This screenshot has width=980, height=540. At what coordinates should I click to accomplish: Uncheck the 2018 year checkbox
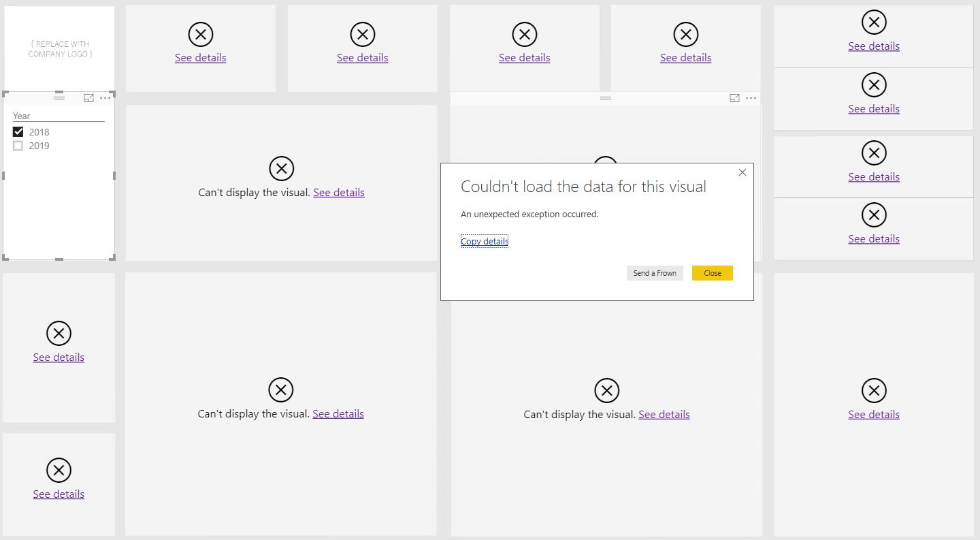coord(18,132)
